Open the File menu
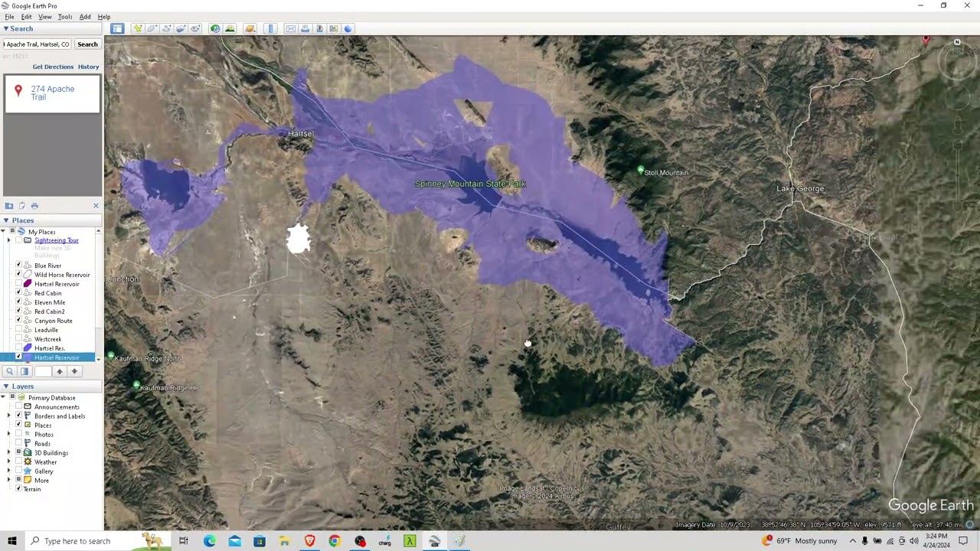Screen dimensions: 980x551 (x=9, y=17)
